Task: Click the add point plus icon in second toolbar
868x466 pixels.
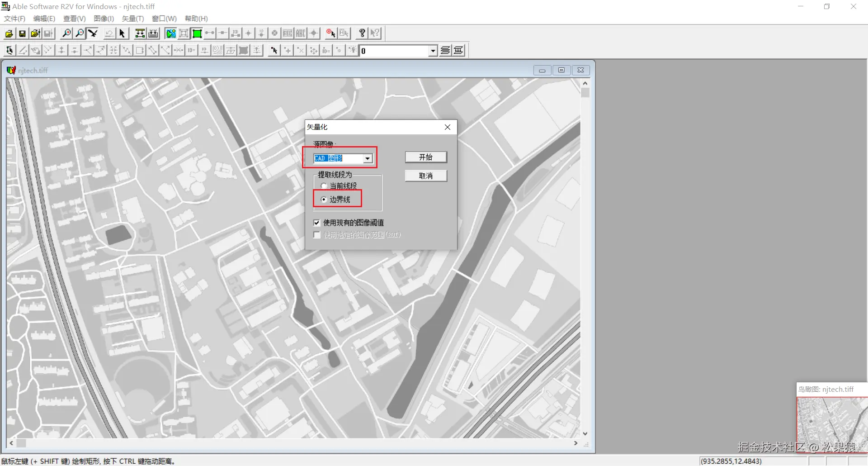Action: 287,50
